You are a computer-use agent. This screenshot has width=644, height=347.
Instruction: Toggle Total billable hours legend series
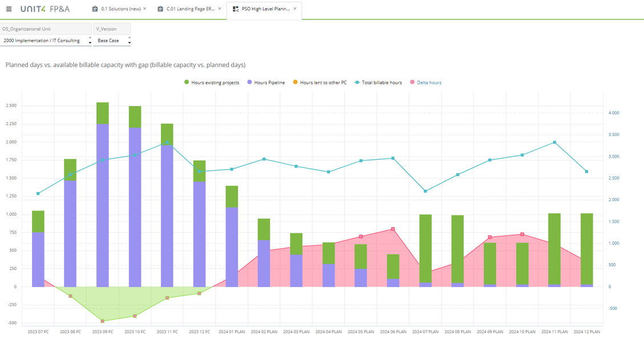(379, 83)
